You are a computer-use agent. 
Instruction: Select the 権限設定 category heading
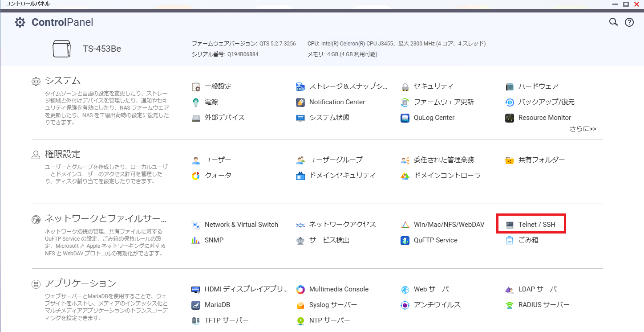(62, 154)
